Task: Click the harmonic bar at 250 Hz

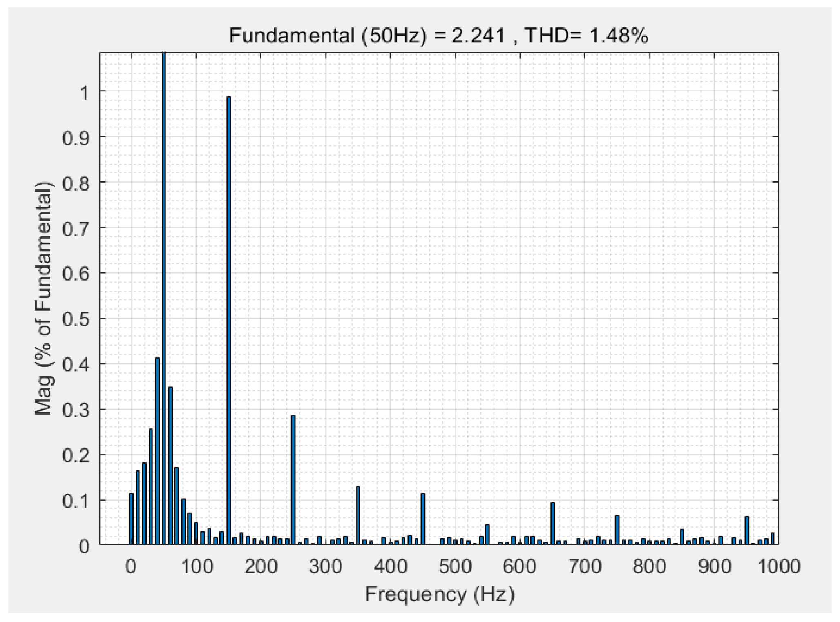Action: click(293, 480)
